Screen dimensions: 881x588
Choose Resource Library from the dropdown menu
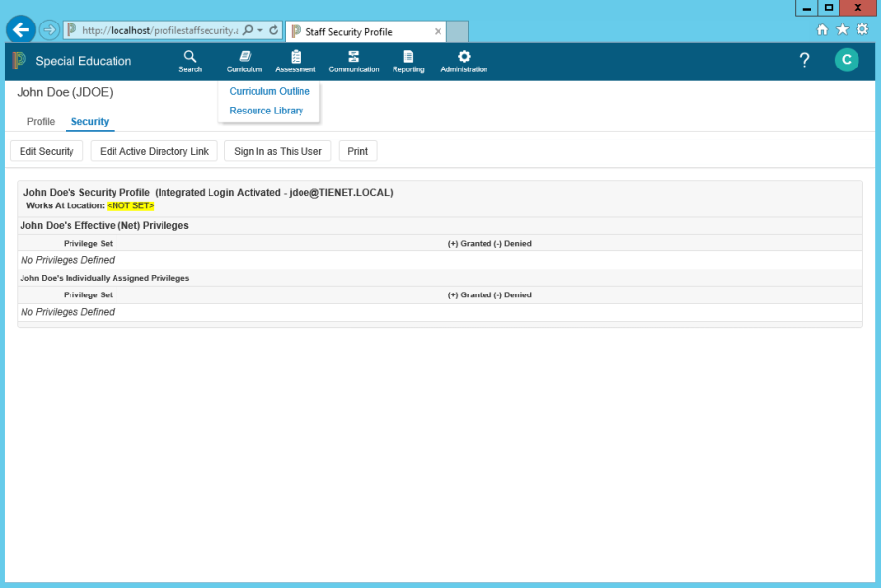[266, 111]
